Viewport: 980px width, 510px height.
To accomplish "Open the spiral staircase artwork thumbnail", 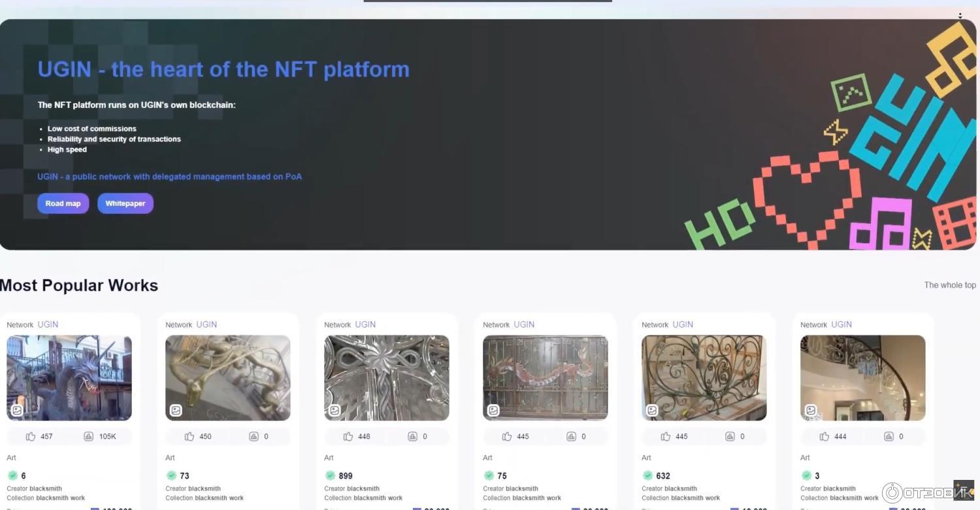I will click(x=863, y=378).
